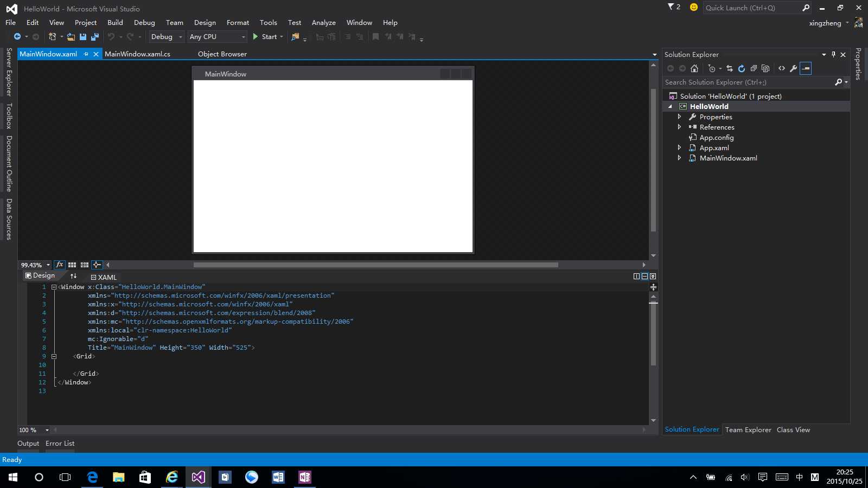Open the Error List panel
The height and width of the screenshot is (488, 868).
click(60, 443)
